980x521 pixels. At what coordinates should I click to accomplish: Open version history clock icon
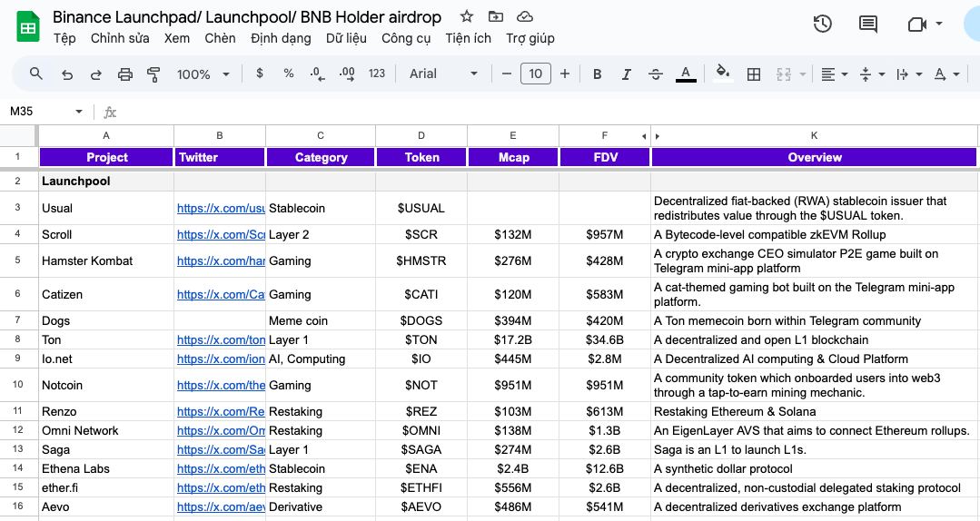click(823, 25)
